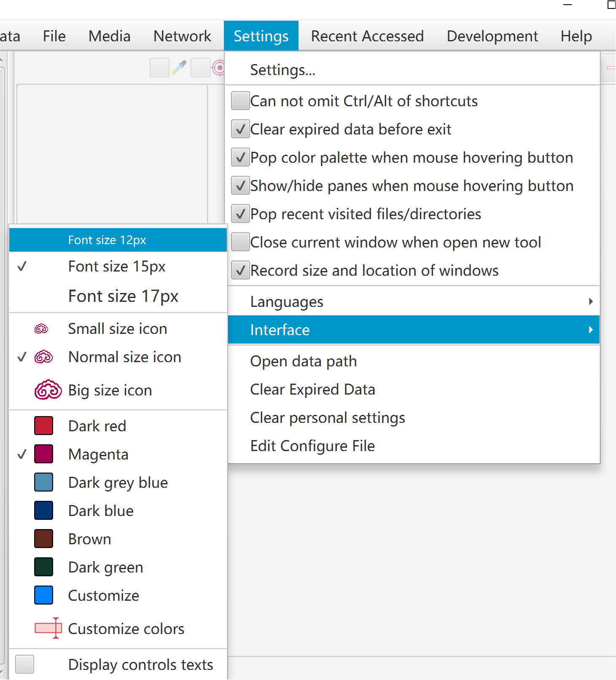Uncheck Clear expired data before exit
Screen dimensions: 616x680
(240, 129)
